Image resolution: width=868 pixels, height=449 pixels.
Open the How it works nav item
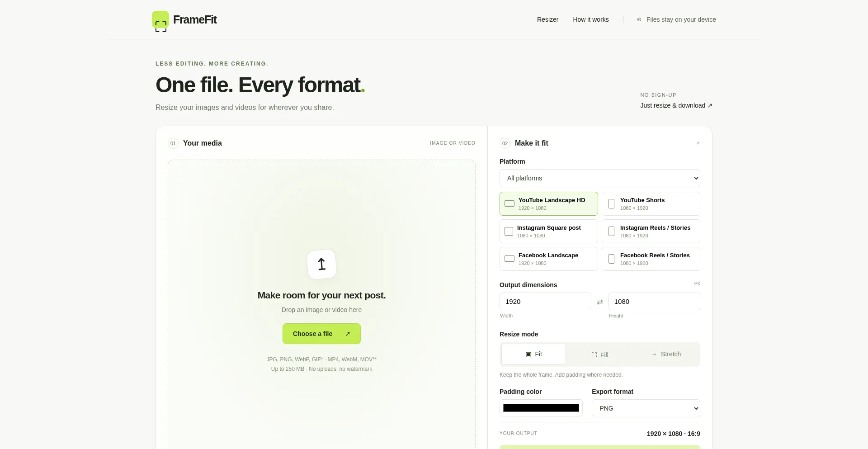[x=591, y=19]
